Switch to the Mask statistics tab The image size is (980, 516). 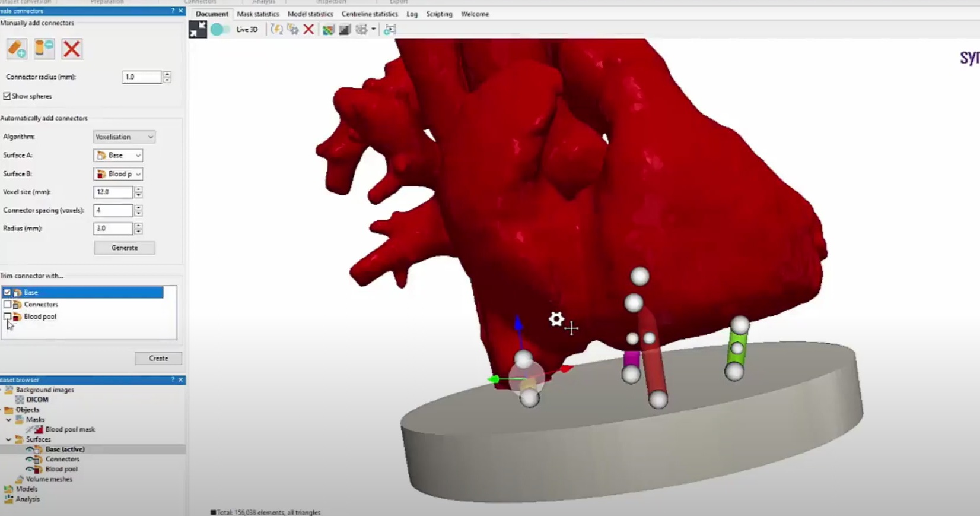tap(257, 14)
